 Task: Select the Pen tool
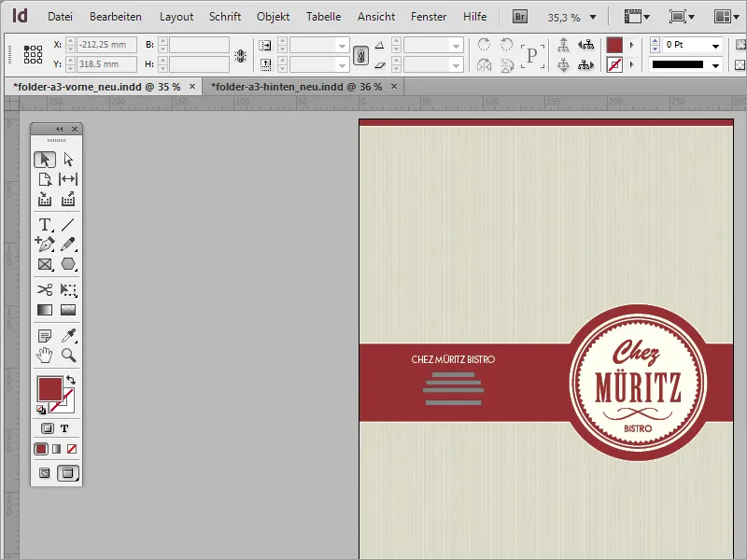[x=45, y=245]
